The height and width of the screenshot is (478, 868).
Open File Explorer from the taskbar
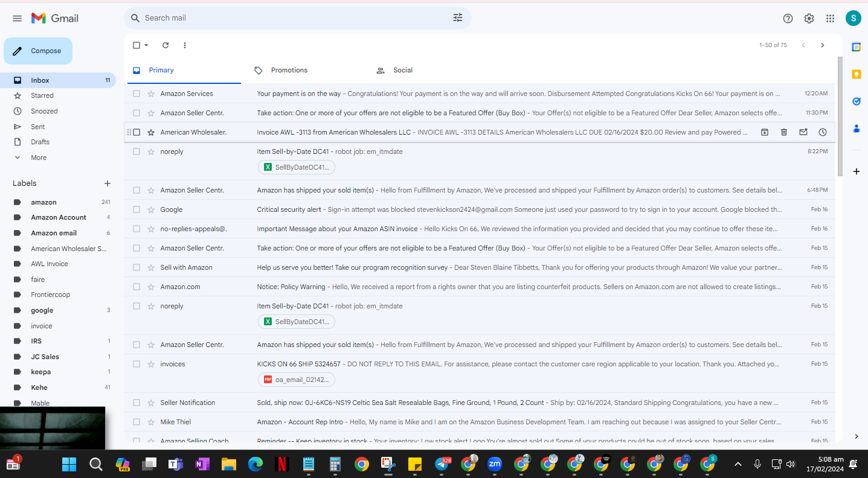click(228, 464)
